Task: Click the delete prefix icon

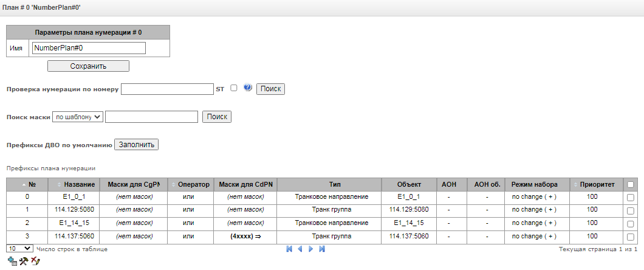Action: [35, 261]
